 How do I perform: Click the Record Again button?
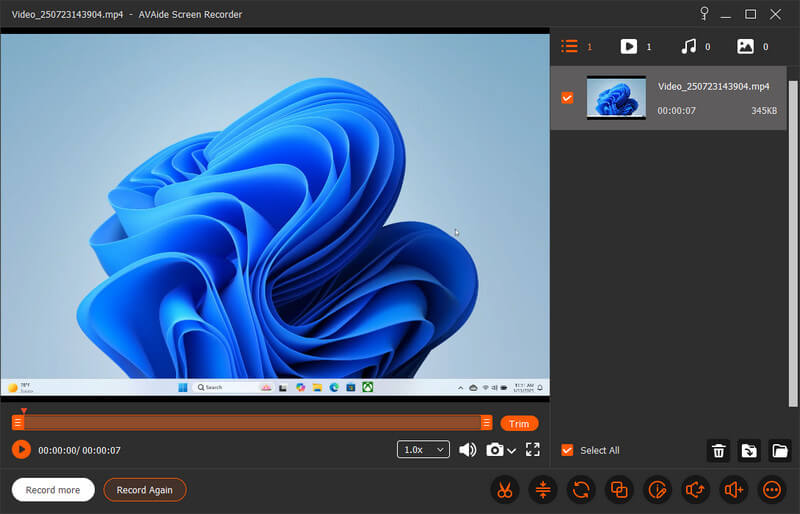coord(144,490)
